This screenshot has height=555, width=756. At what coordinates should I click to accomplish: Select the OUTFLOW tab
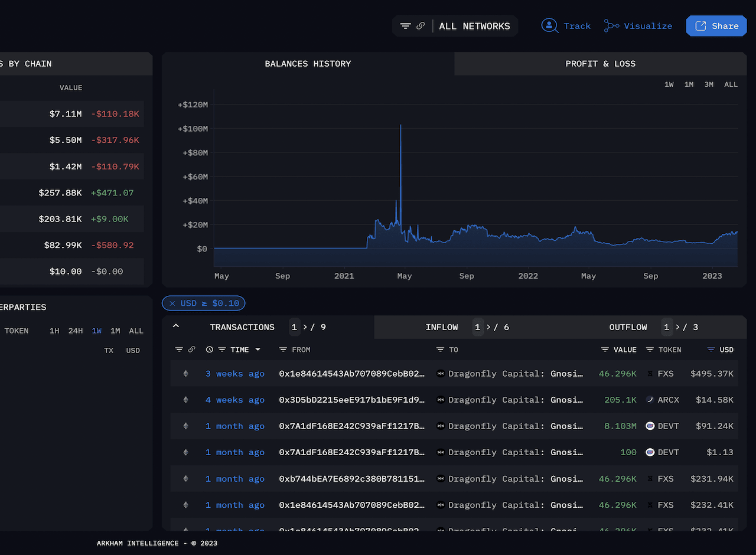point(628,327)
